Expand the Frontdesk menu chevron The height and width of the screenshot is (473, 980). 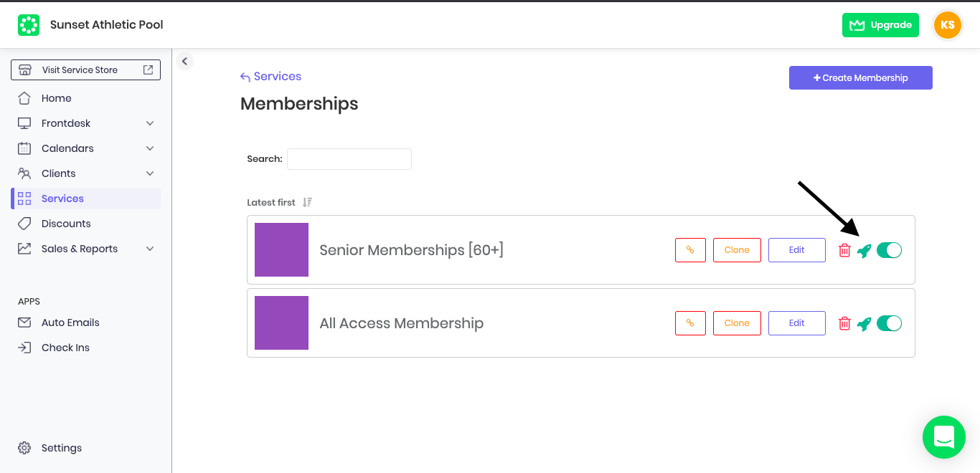pos(150,123)
